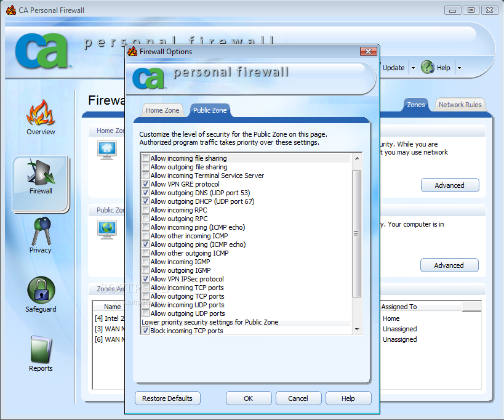The height and width of the screenshot is (420, 504).
Task: Switch to the Network Rules tab
Action: 460,105
